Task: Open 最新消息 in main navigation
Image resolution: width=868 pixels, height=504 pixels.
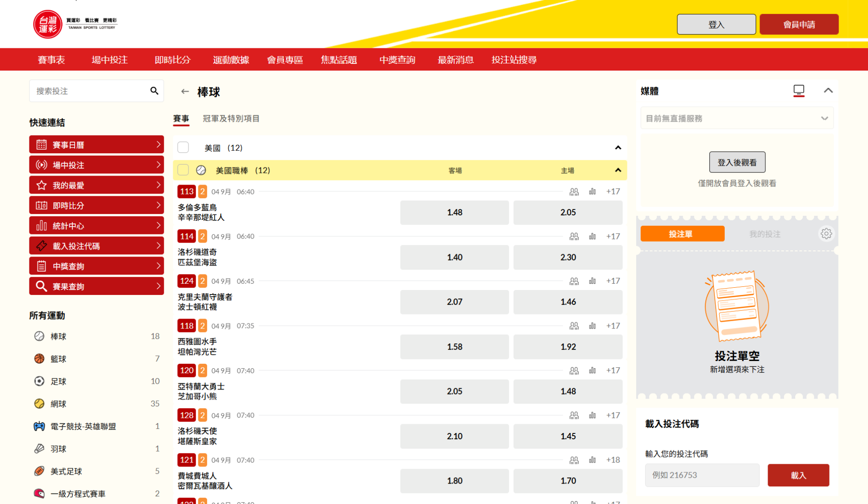Action: pyautogui.click(x=456, y=60)
